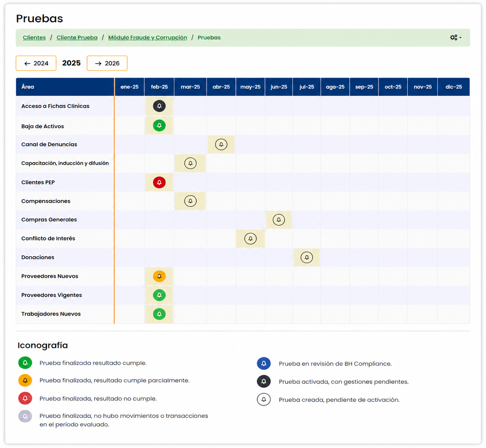Open the Canal de Denuncias bell in abr-25

221,144
